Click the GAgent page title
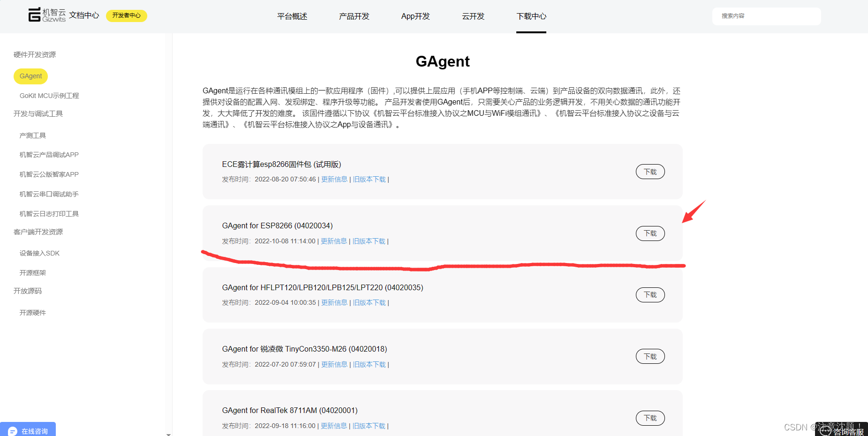868x436 pixels. pos(443,61)
